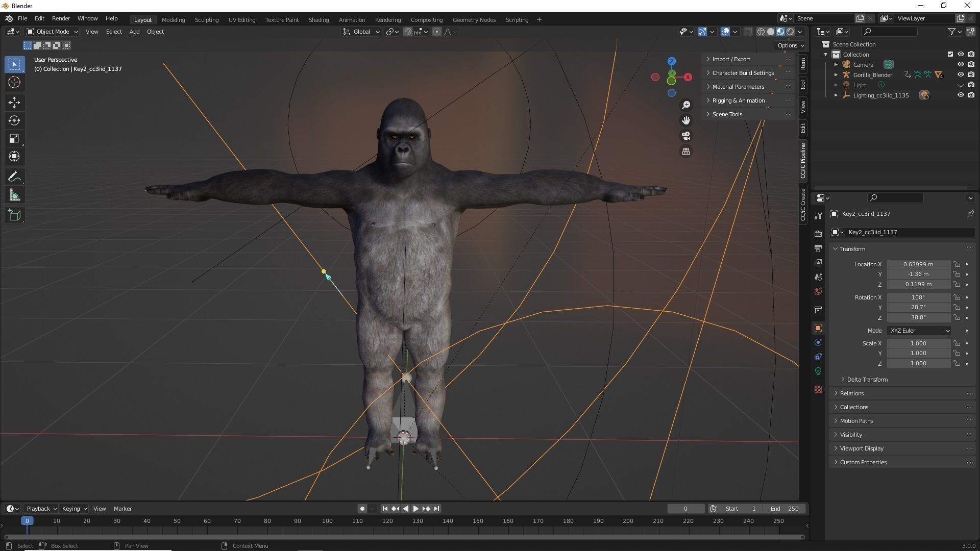Play the animation in reverse
980x551 pixels.
(x=406, y=509)
